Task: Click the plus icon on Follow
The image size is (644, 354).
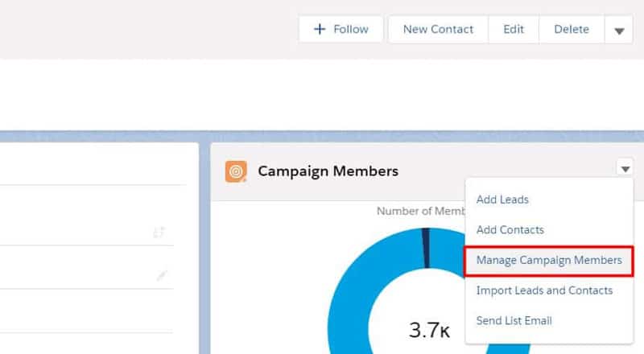Action: (x=320, y=29)
